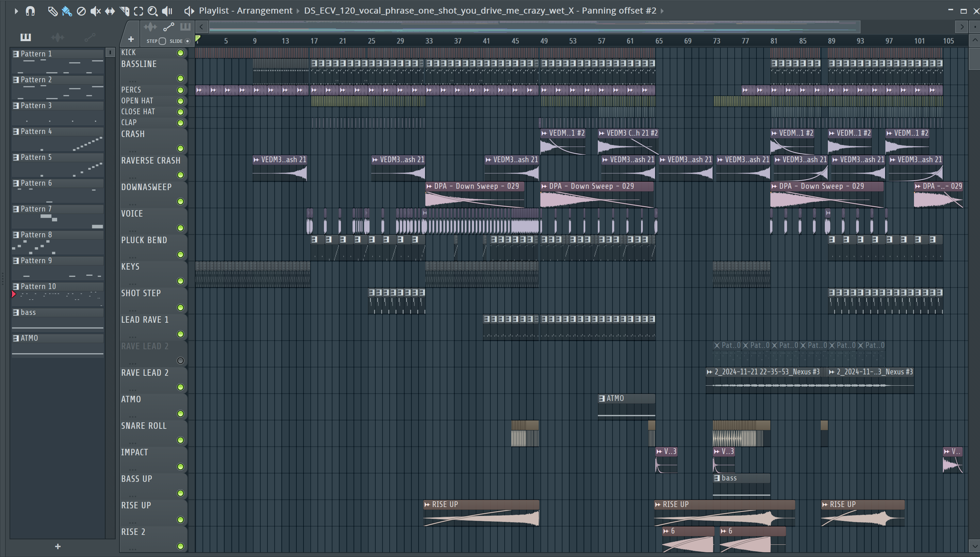Enable SLIDE mode radio button
Image resolution: width=980 pixels, height=557 pixels.
point(187,41)
